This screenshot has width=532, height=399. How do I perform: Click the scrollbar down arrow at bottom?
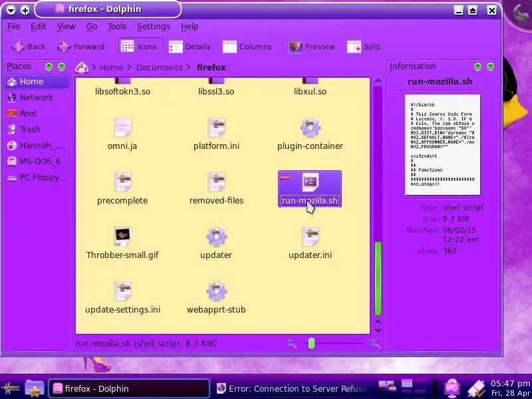coord(378,330)
